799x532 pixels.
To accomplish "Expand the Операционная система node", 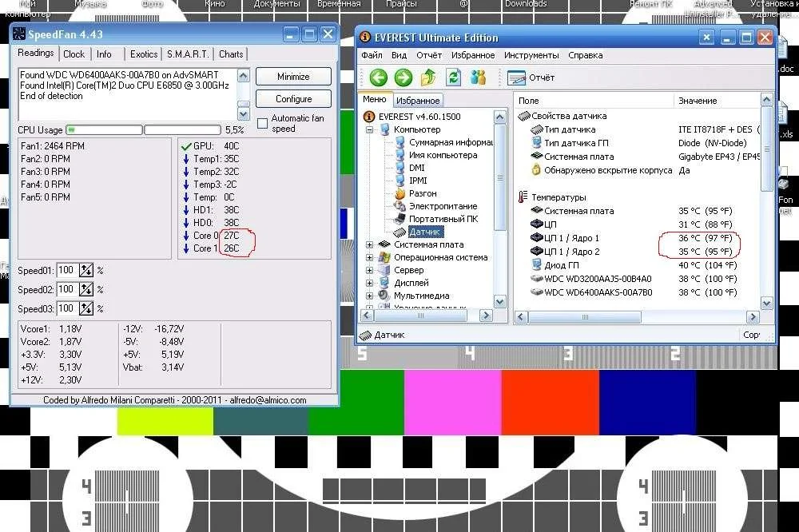I will [369, 257].
